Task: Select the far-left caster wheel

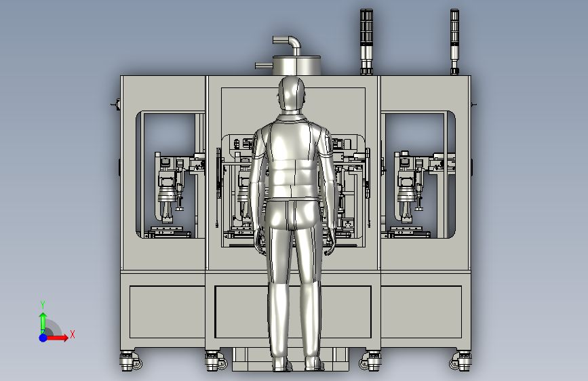Action: (130, 361)
